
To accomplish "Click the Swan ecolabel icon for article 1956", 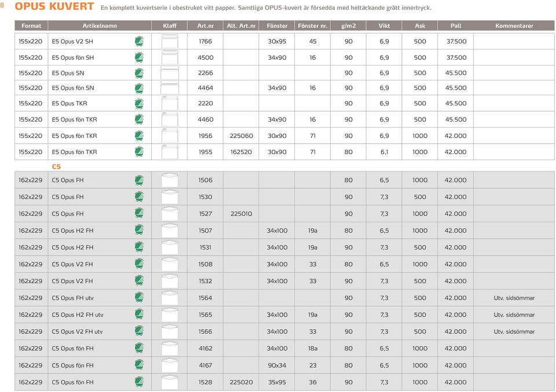I will point(139,135).
